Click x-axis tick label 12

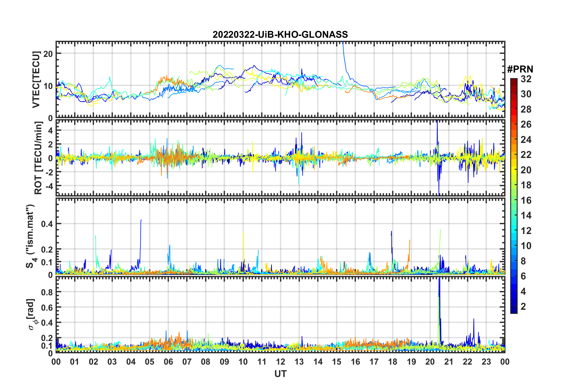pyautogui.click(x=280, y=362)
